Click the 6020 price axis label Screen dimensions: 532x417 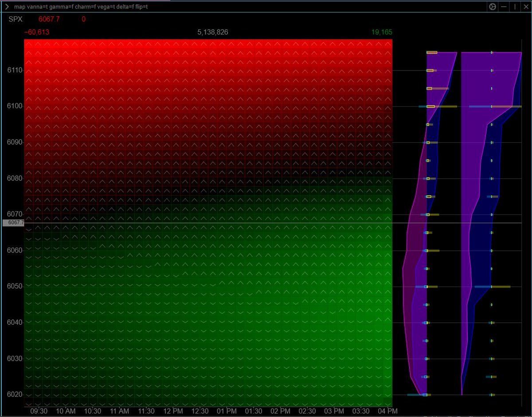coord(15,394)
